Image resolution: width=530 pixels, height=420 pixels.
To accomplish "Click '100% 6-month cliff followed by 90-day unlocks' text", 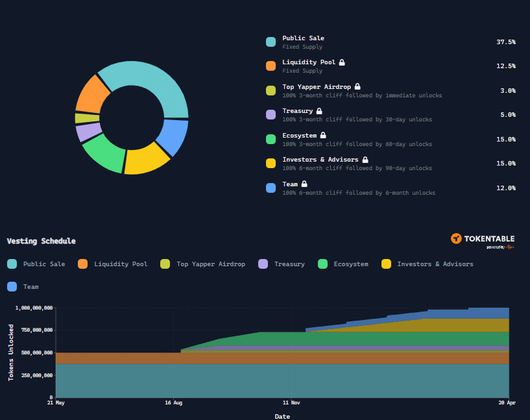I will [x=357, y=168].
